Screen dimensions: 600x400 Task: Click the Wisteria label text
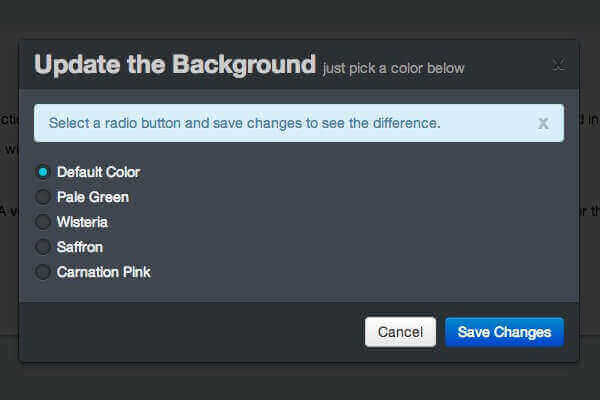pyautogui.click(x=82, y=222)
